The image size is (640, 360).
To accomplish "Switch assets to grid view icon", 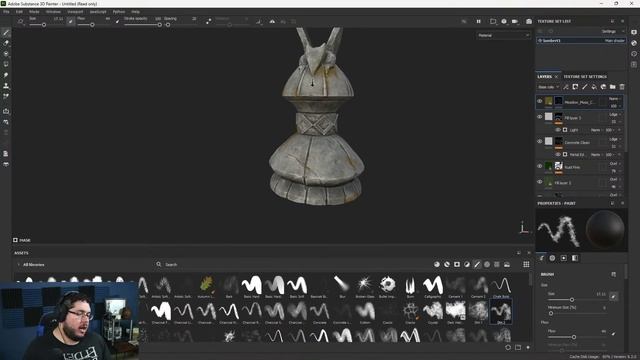I will [526, 264].
